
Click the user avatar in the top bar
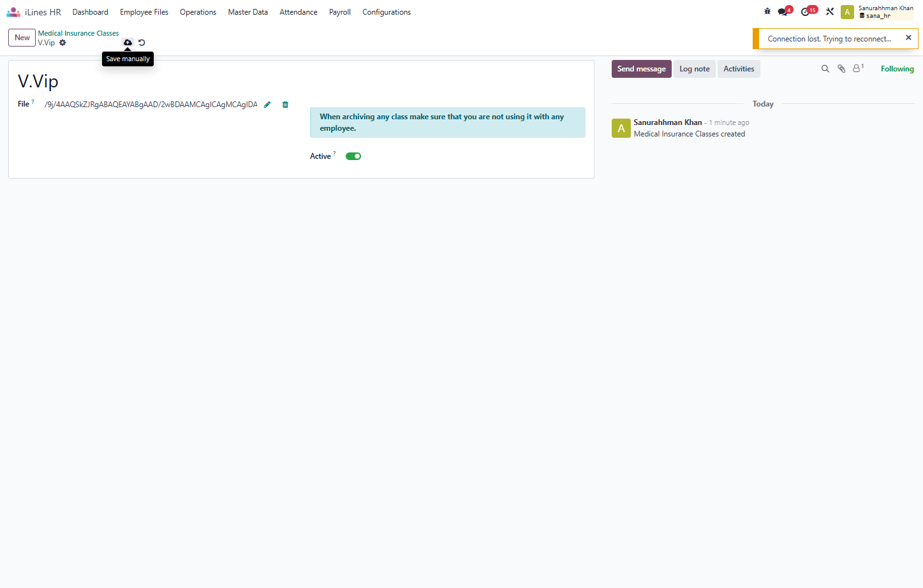tap(847, 12)
